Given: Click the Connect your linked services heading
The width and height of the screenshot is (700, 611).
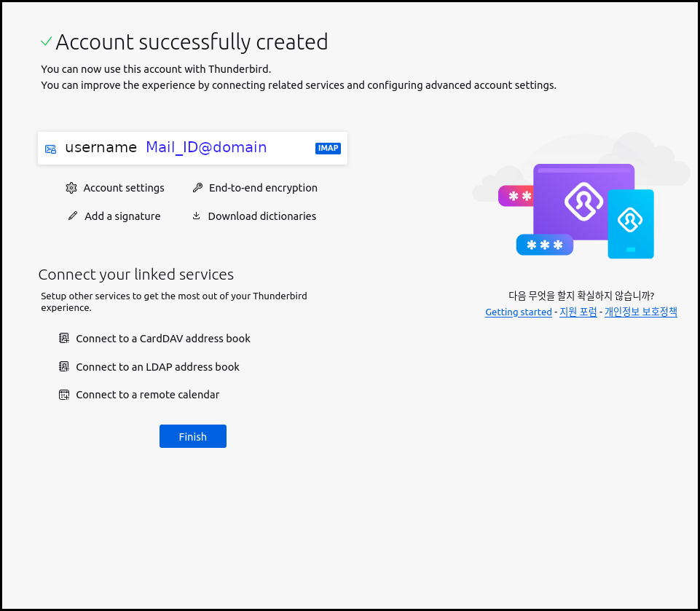Looking at the screenshot, I should pos(136,275).
